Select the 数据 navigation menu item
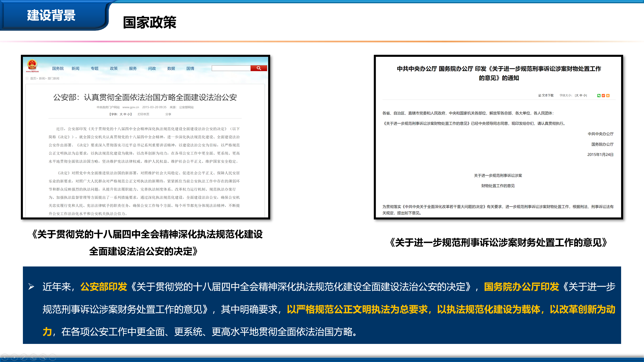Screen dimensions: 644x362 (171, 68)
